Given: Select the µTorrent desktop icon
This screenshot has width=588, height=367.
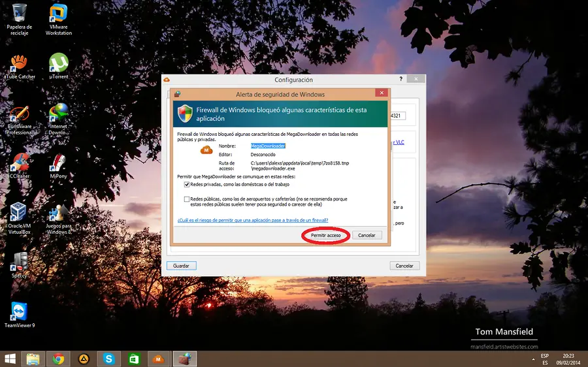Looking at the screenshot, I should coord(59,67).
